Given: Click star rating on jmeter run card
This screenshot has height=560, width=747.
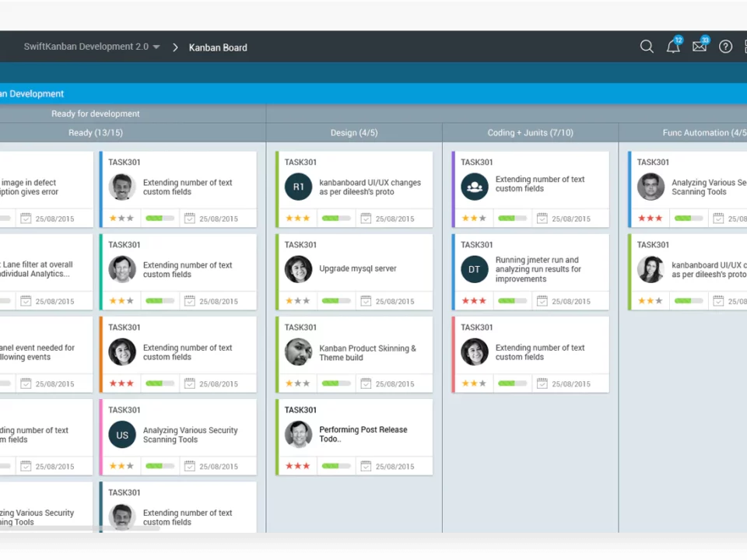Looking at the screenshot, I should click(474, 301).
